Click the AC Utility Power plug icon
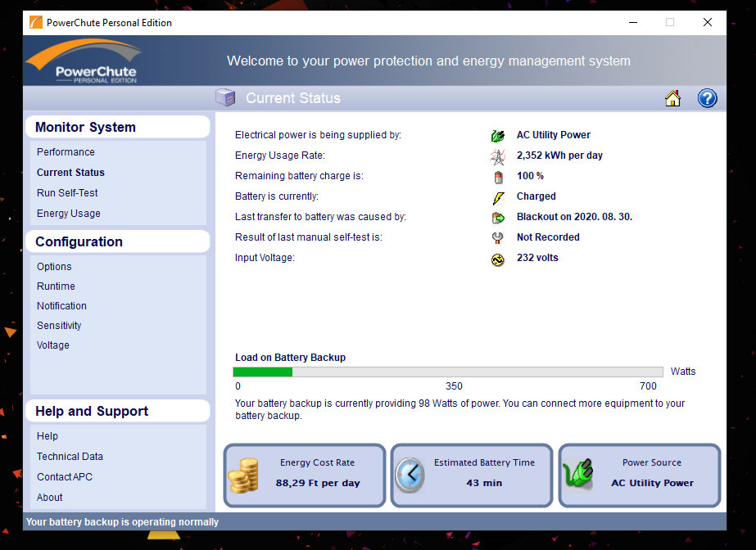Screen dimensions: 756x550 point(497,136)
